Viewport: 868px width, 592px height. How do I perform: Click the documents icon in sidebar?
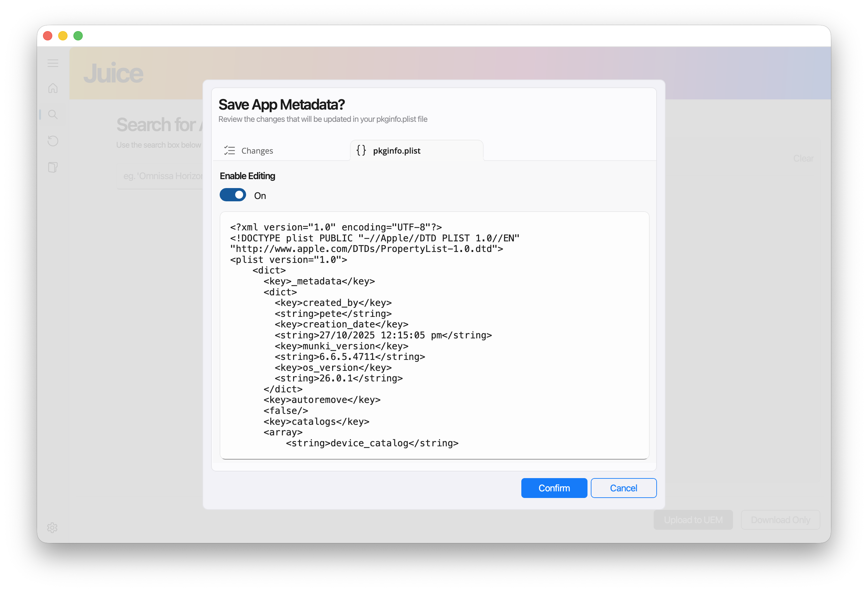coord(53,167)
